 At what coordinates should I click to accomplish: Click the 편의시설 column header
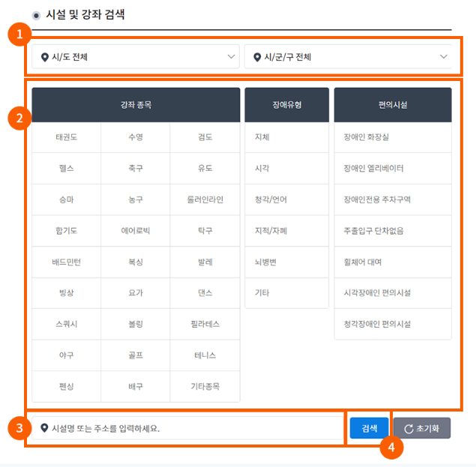tap(393, 105)
